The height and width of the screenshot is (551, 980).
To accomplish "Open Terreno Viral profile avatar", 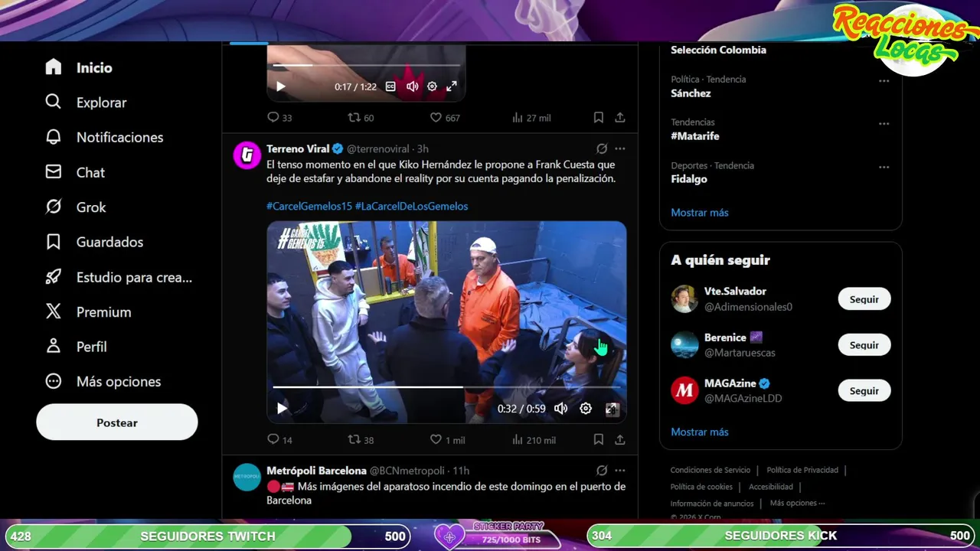I will pyautogui.click(x=247, y=155).
